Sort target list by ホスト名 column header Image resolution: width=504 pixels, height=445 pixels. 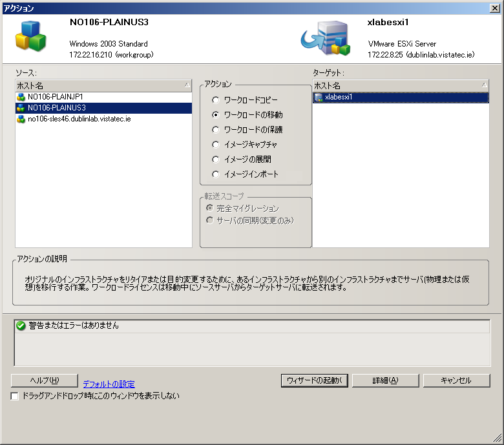(401, 86)
